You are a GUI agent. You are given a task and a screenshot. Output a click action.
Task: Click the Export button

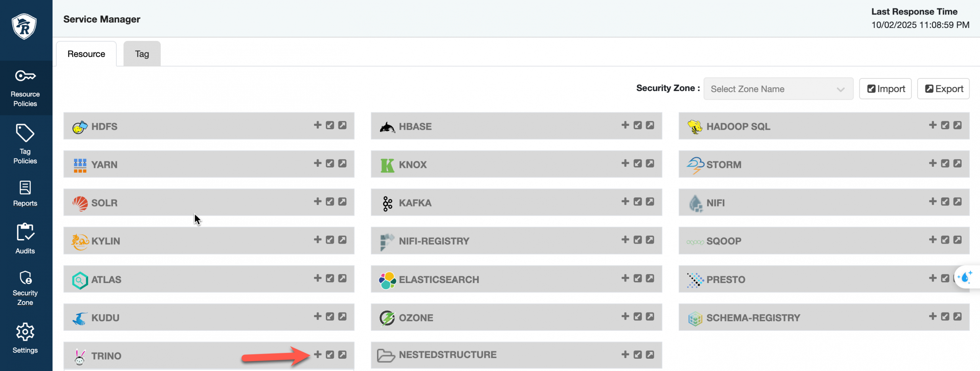(943, 89)
